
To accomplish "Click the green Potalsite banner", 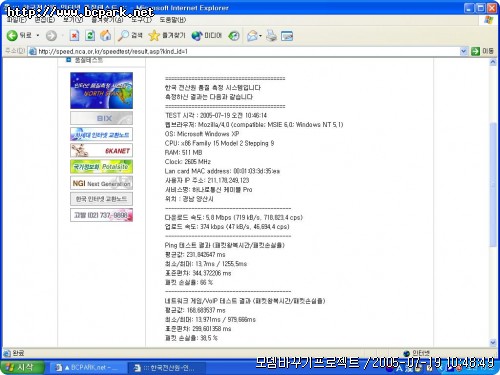I will [101, 166].
